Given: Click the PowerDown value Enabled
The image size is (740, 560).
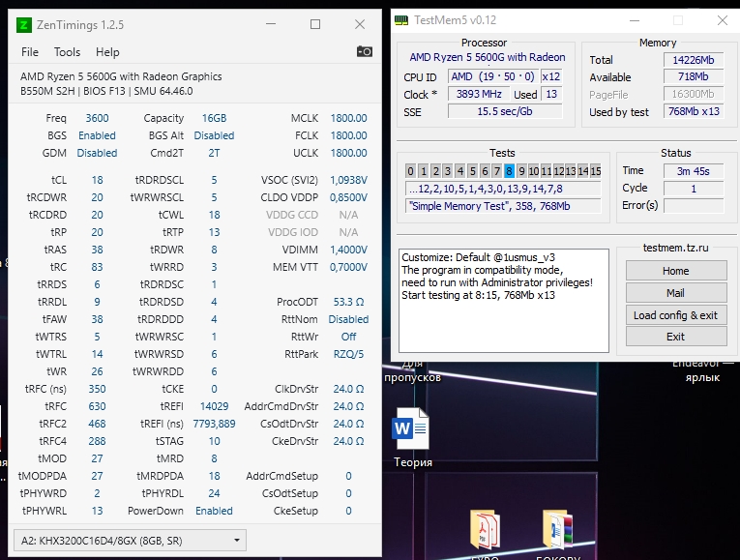Looking at the screenshot, I should pos(214,511).
